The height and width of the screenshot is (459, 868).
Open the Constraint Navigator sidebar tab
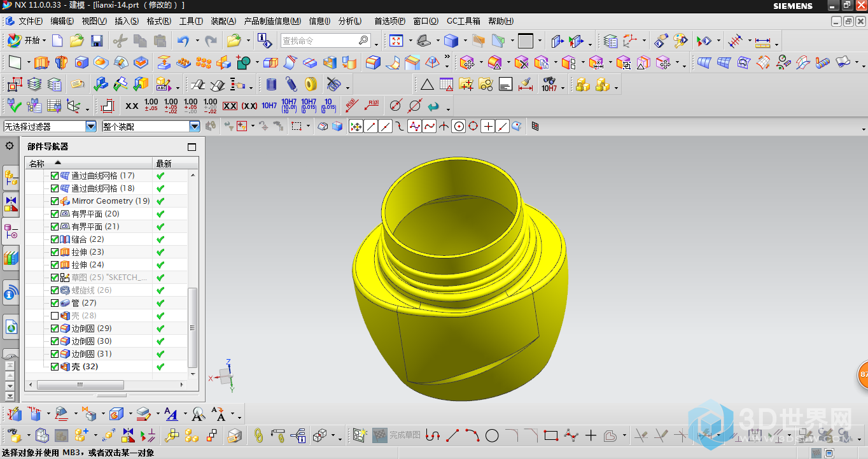click(11, 204)
